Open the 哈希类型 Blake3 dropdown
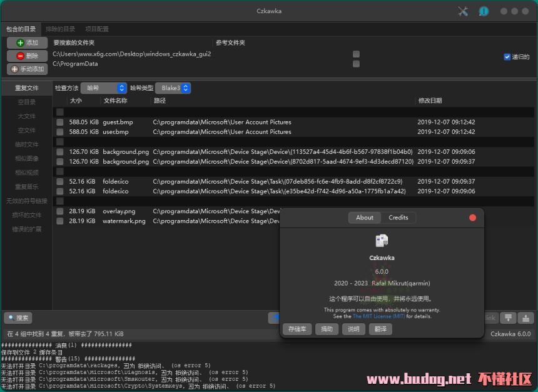This screenshot has height=392, width=538. 173,88
